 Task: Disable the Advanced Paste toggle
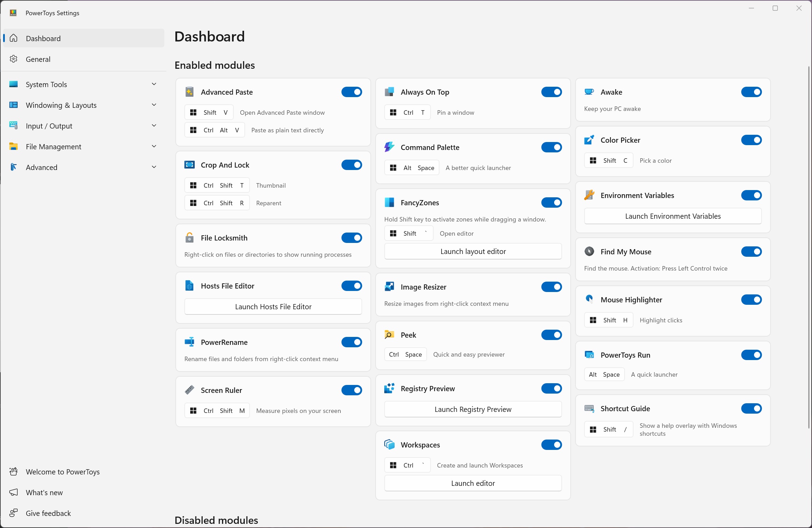[352, 92]
